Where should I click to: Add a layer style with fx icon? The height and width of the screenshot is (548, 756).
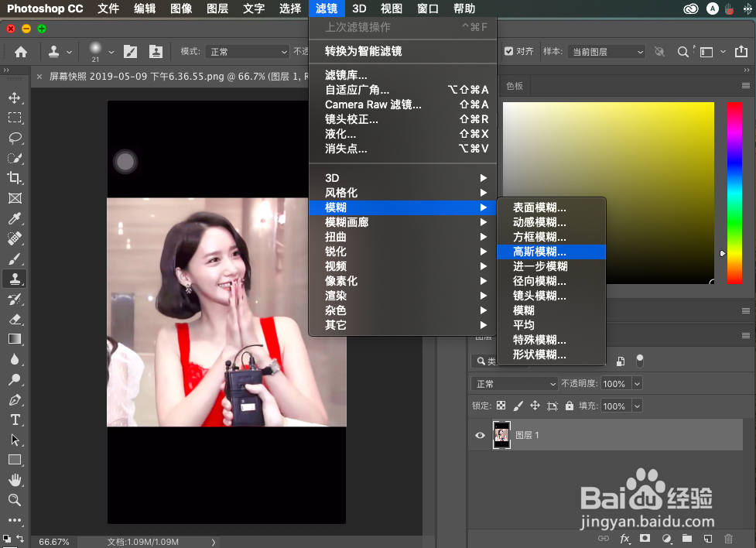point(625,539)
